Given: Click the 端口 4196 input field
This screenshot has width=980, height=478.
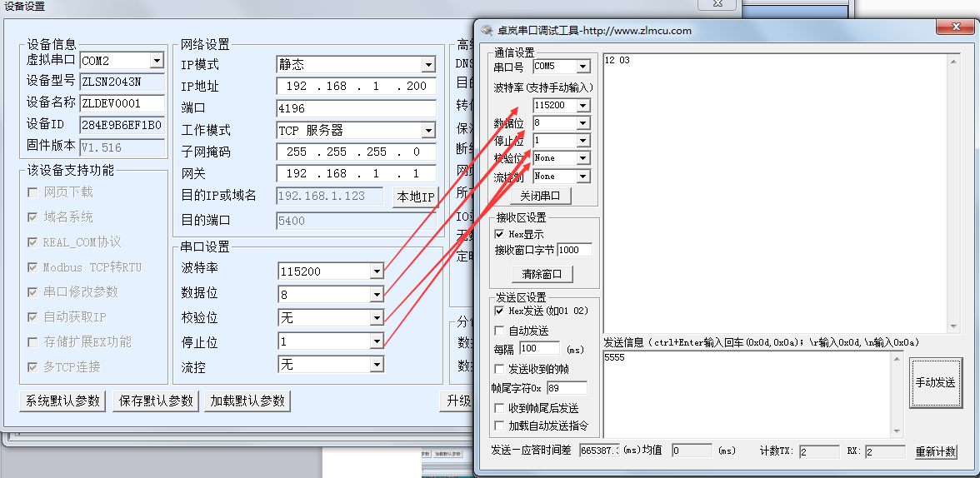Looking at the screenshot, I should pyautogui.click(x=356, y=109).
